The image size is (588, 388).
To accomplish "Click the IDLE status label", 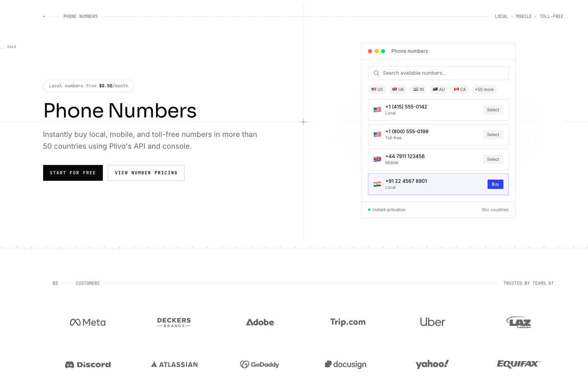I will point(12,47).
